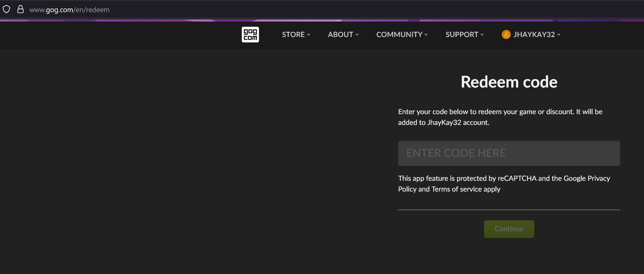
Task: Click the Redeem code heading
Action: pos(509,82)
